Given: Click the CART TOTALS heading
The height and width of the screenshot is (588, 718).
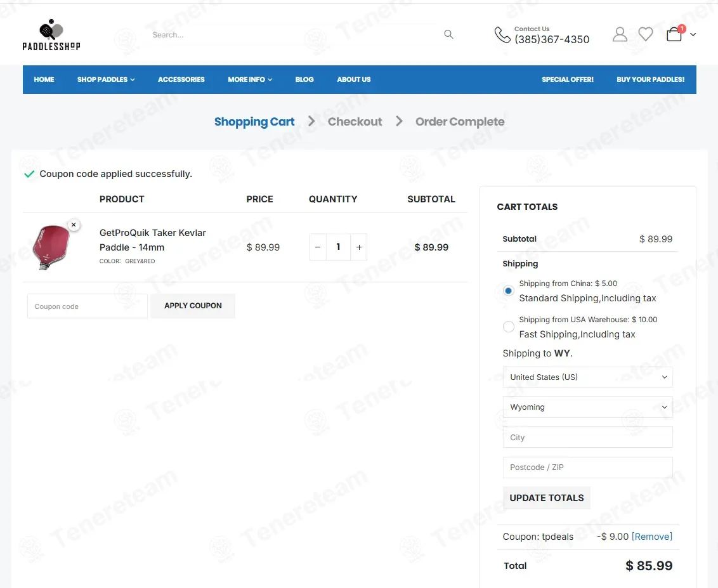Looking at the screenshot, I should (527, 207).
